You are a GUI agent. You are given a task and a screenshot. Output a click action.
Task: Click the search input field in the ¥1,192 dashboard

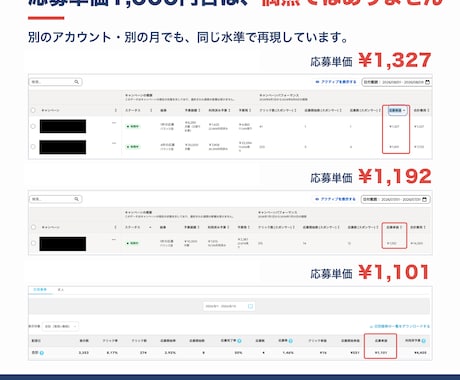pyautogui.click(x=55, y=199)
